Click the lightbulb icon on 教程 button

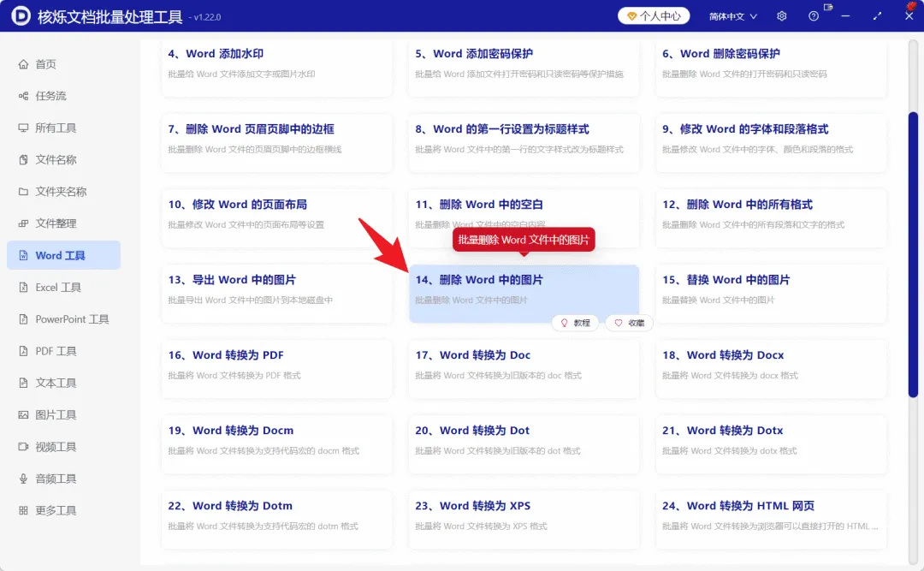564,323
